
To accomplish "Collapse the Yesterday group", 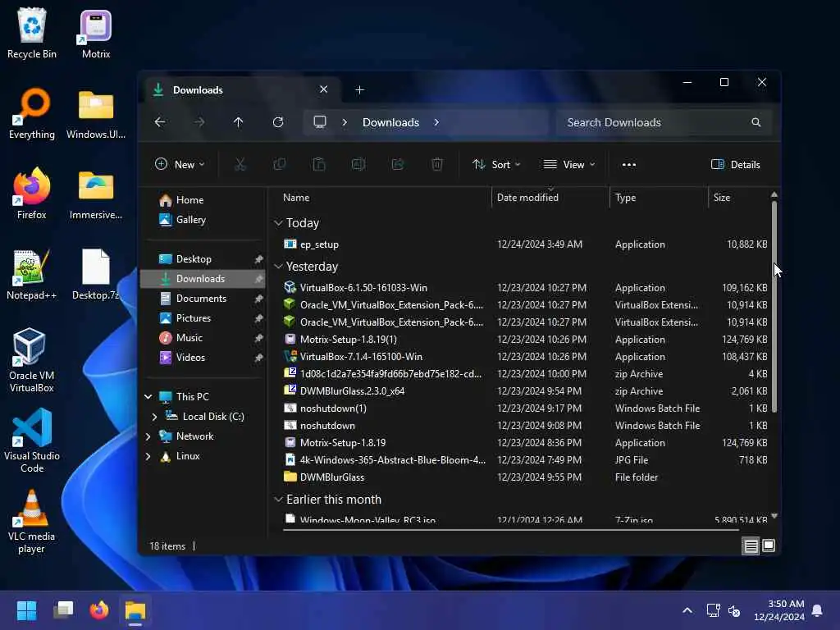I will tap(278, 267).
